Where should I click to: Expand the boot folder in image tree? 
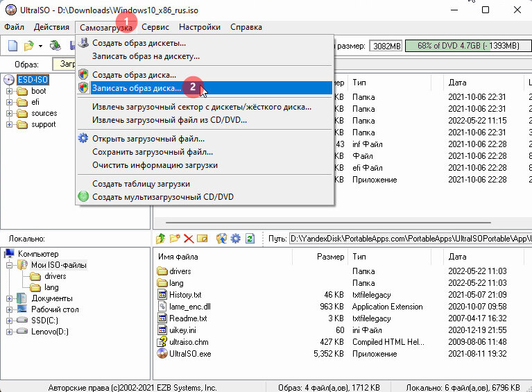coord(9,91)
